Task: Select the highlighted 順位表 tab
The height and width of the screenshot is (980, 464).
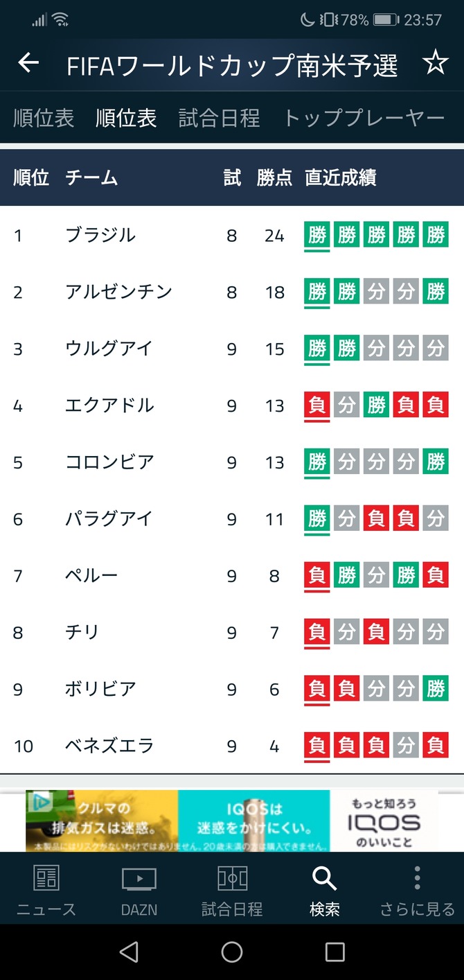Action: click(x=126, y=118)
